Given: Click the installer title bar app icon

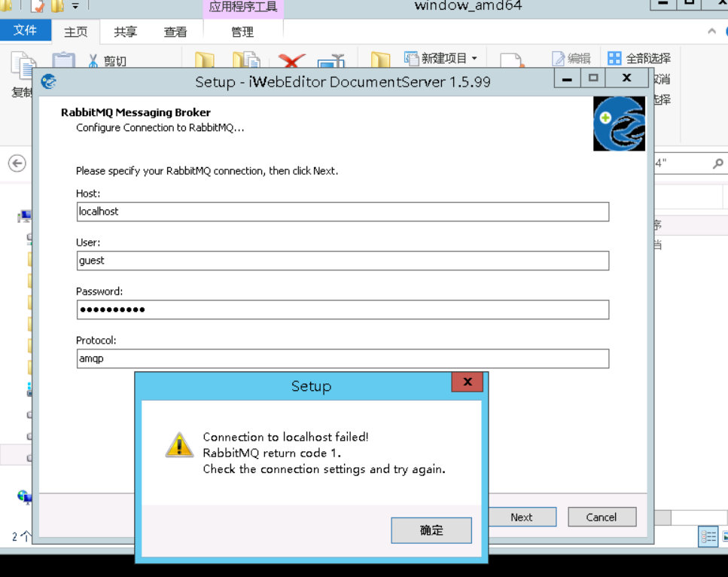Looking at the screenshot, I should (x=49, y=82).
